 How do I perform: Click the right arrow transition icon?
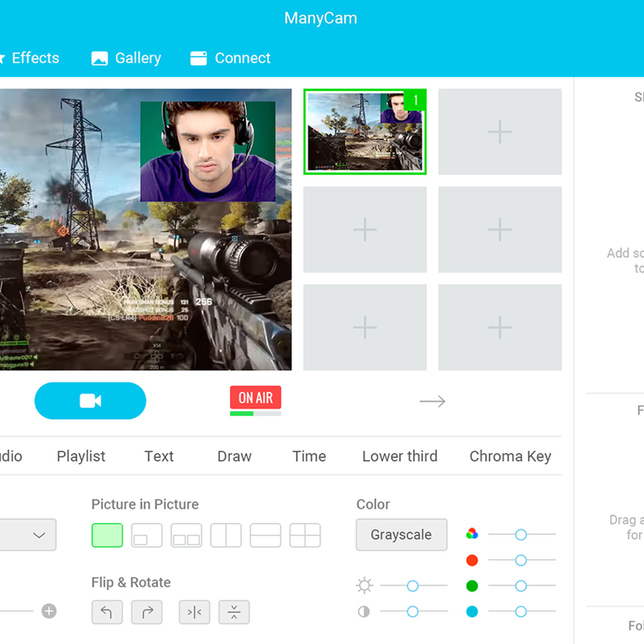pyautogui.click(x=432, y=401)
